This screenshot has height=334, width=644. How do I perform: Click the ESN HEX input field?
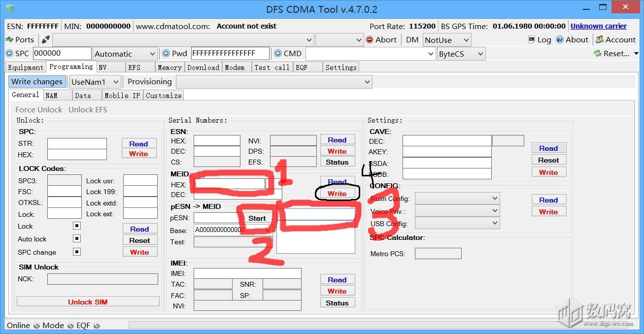217,140
